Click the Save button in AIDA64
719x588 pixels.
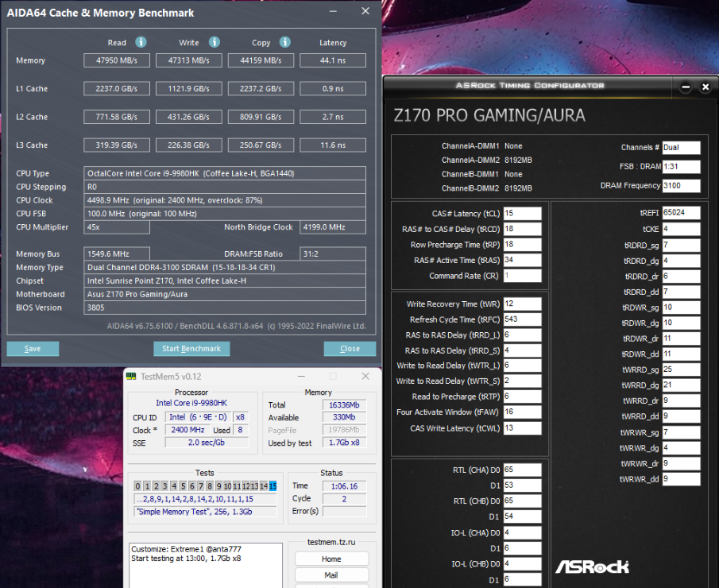pyautogui.click(x=33, y=349)
